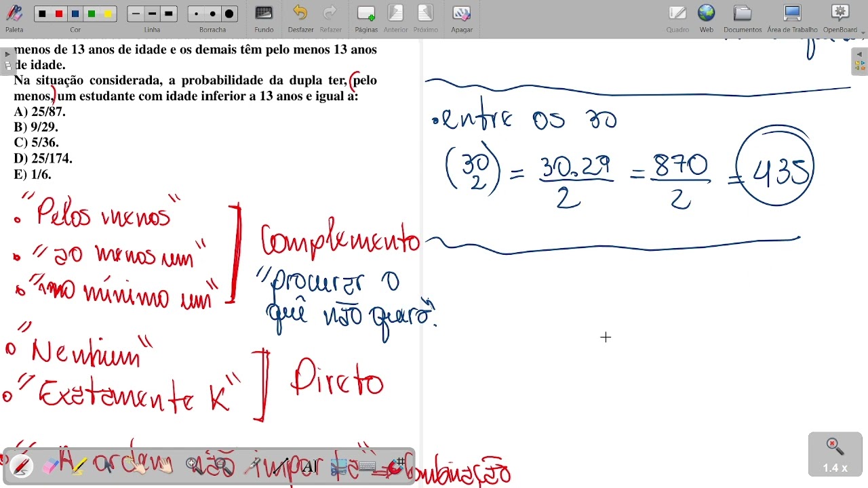Select the green pen color
The image size is (868, 488).
click(92, 14)
